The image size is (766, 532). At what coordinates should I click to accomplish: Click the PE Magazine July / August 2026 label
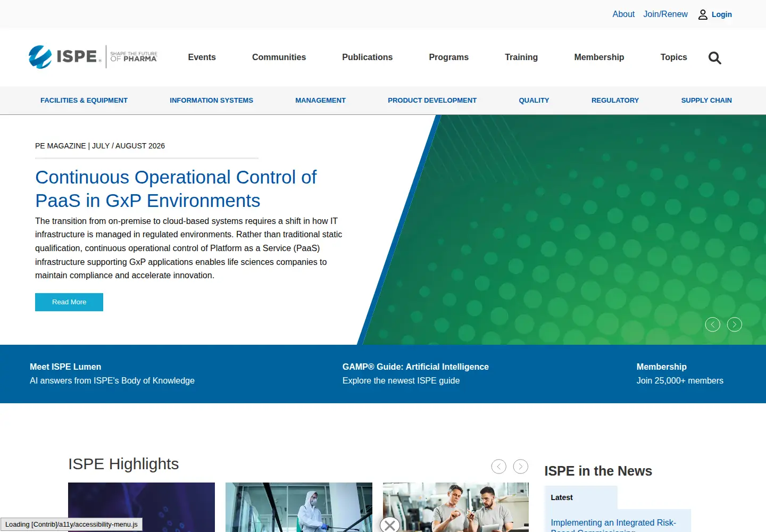point(100,146)
